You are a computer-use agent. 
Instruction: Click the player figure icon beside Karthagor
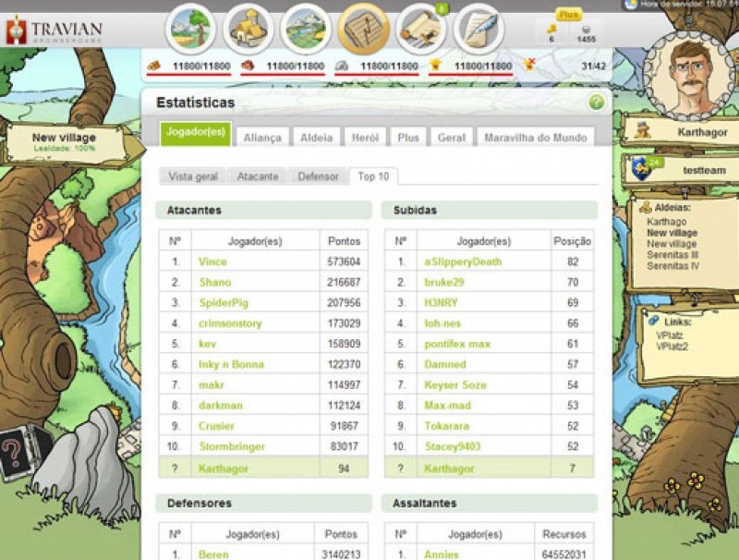(x=642, y=130)
